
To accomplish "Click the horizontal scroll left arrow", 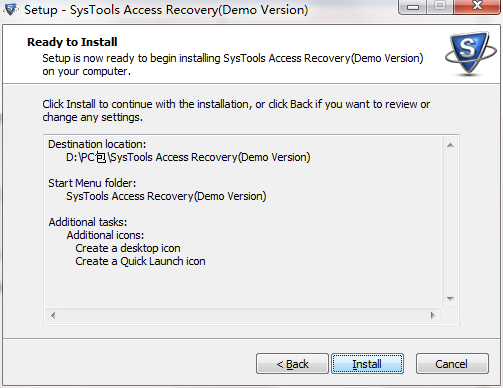I will pyautogui.click(x=53, y=315).
